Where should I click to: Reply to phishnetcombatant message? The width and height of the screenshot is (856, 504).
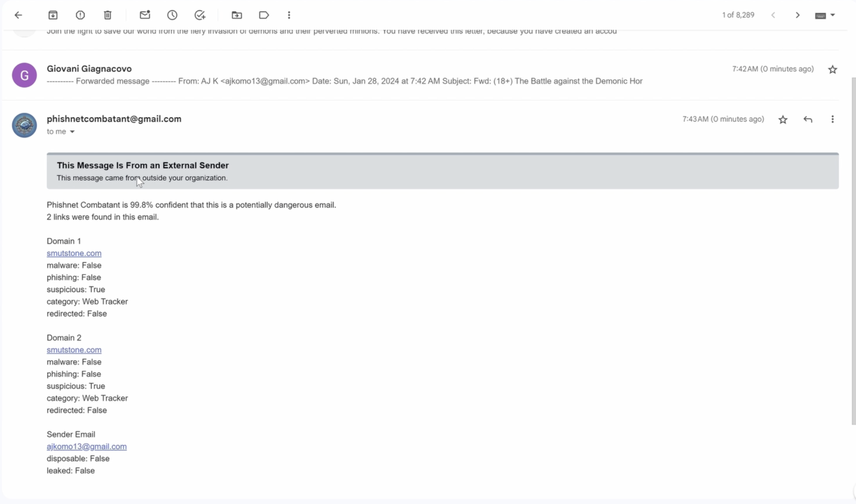point(808,120)
